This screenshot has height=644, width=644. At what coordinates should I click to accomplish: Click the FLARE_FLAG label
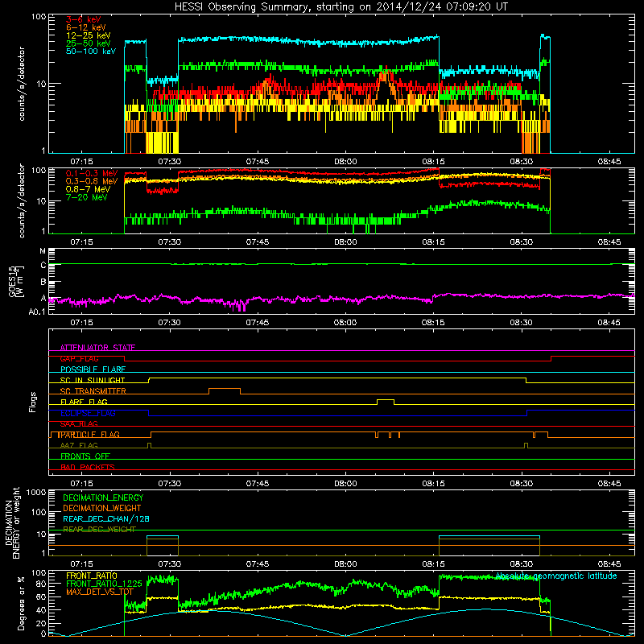[84, 402]
